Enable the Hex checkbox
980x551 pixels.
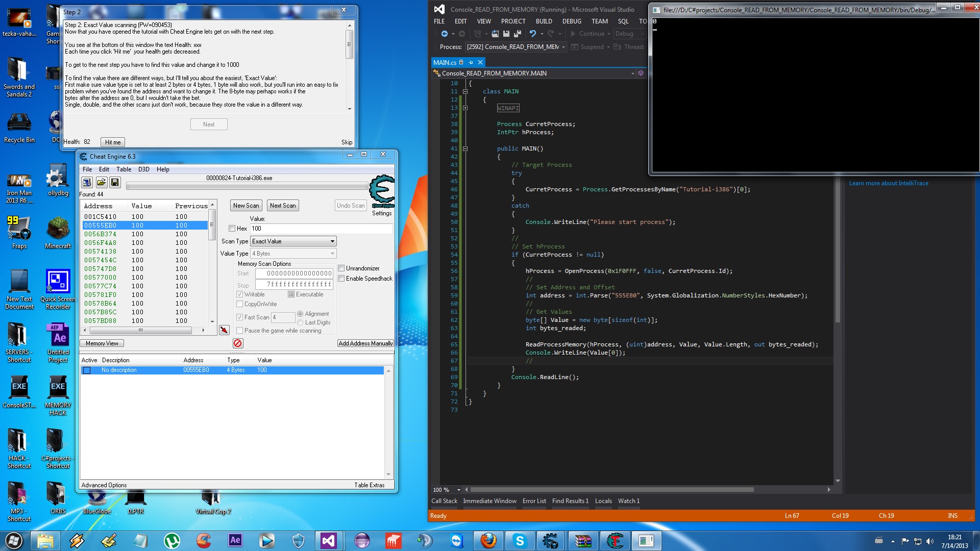232,229
